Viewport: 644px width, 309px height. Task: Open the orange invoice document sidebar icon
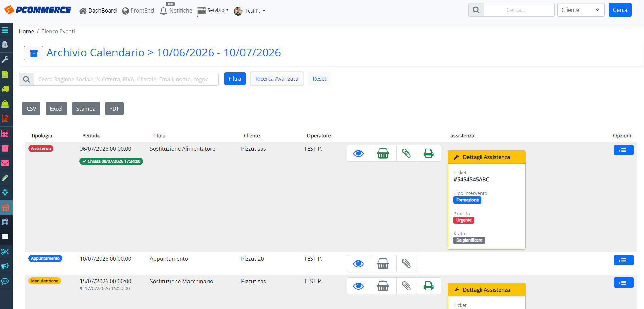click(x=5, y=118)
